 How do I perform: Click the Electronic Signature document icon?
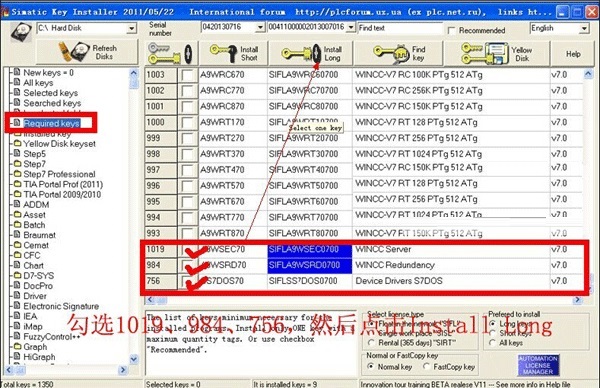click(17, 305)
